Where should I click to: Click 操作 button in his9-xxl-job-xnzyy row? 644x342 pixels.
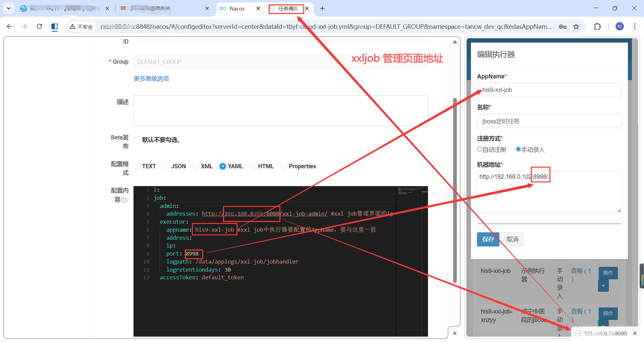[x=608, y=313]
